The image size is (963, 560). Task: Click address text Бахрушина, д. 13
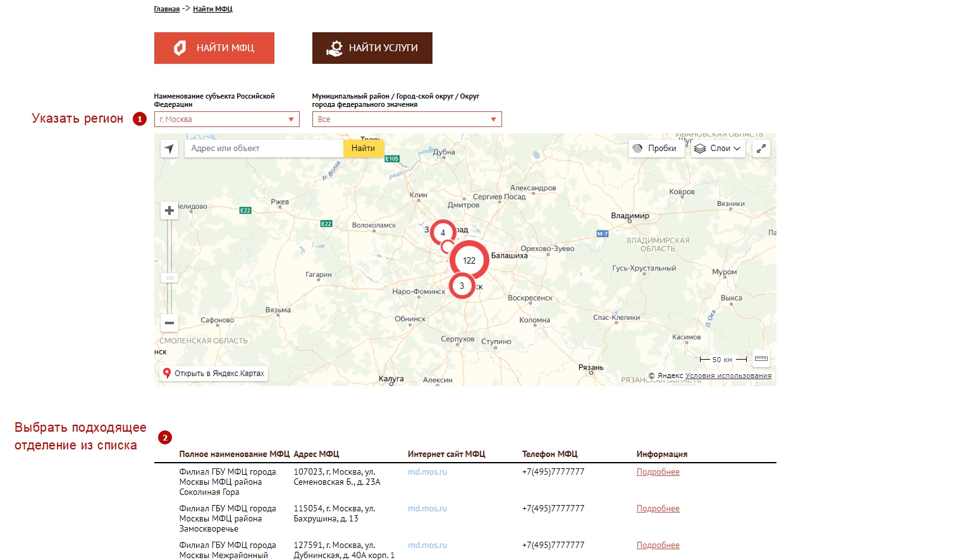(326, 519)
